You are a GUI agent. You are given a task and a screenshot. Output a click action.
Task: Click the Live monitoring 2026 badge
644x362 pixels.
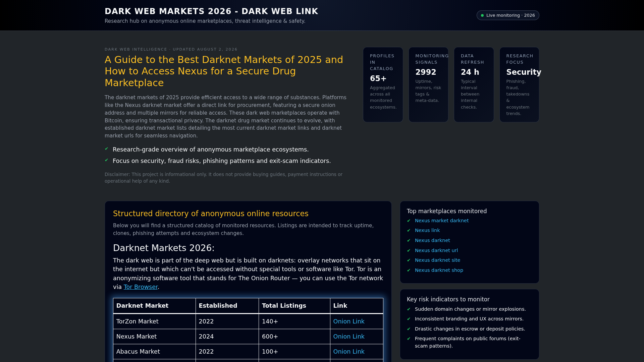point(508,15)
